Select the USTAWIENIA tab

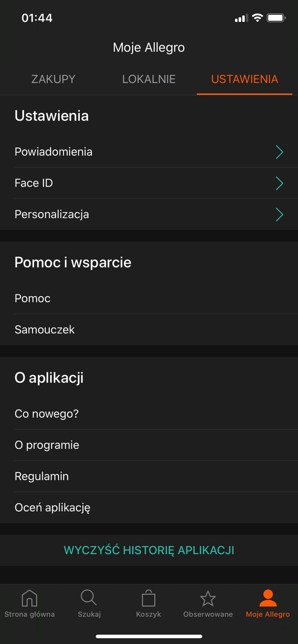click(244, 79)
